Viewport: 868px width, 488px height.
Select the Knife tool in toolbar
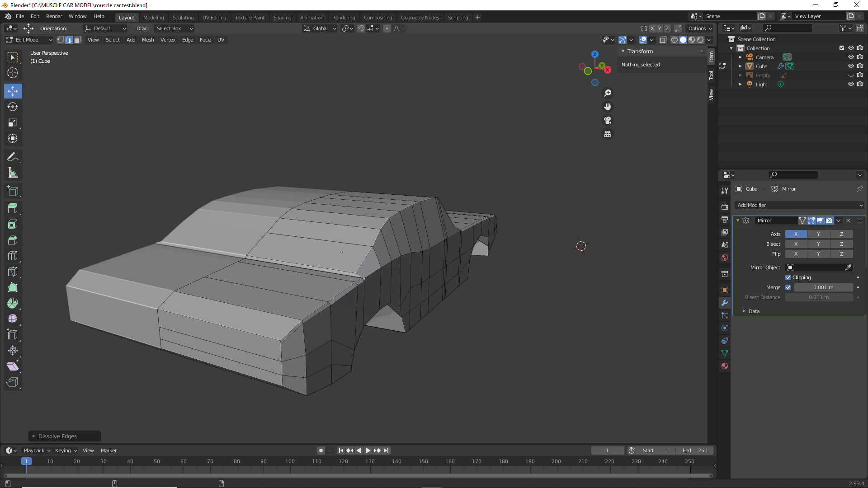(13, 272)
